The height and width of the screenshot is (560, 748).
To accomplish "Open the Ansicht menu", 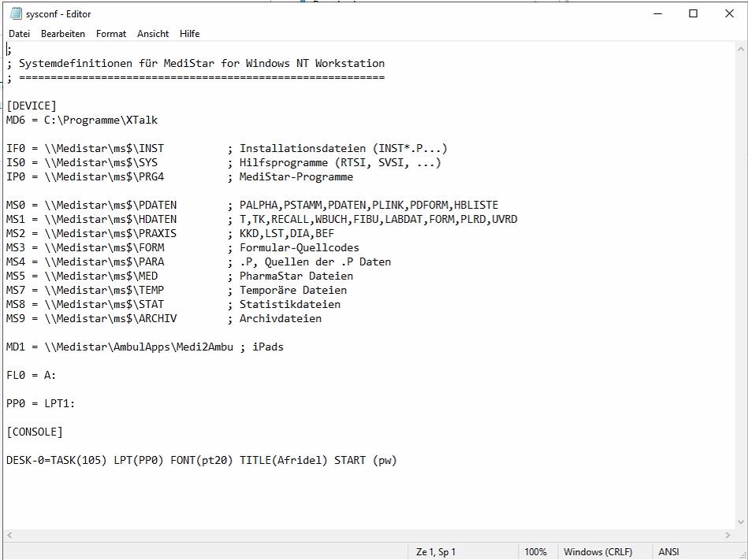I will 153,34.
